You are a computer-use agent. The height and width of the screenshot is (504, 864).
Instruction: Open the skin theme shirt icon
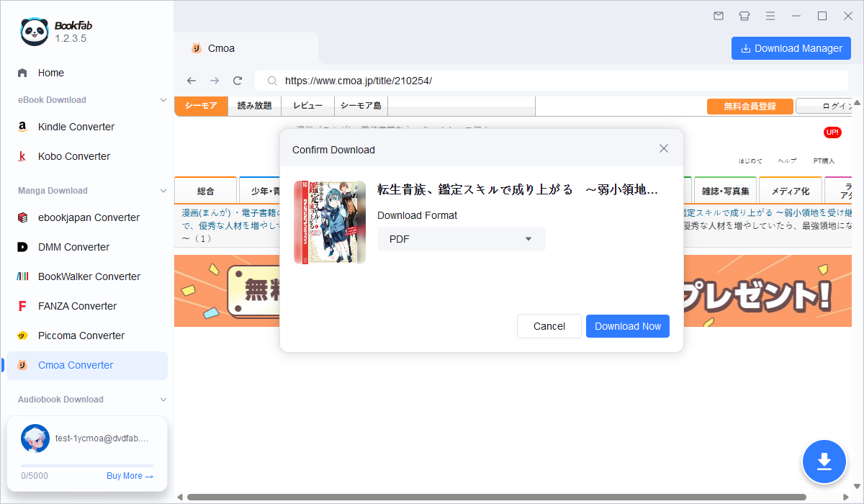(744, 16)
